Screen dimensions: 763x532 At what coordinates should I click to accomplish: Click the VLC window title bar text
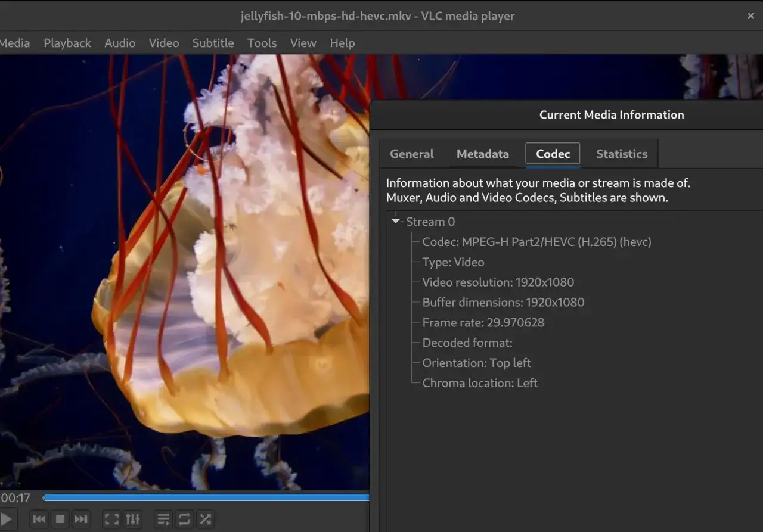coord(377,16)
